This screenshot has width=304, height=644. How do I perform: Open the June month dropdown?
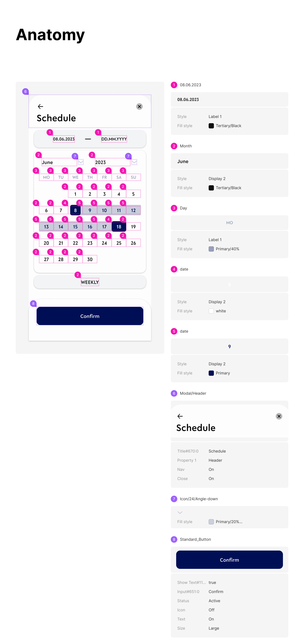click(x=80, y=162)
